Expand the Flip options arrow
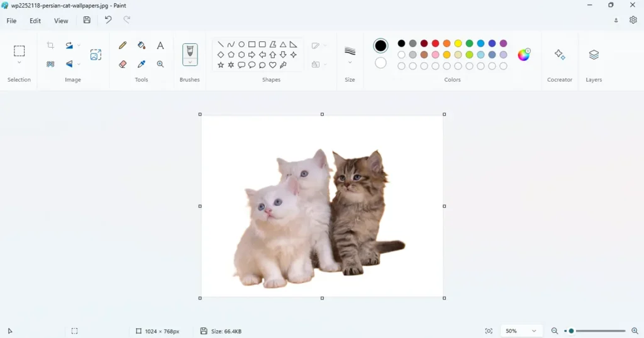Screen dimensions: 644x338 [x=79, y=64]
